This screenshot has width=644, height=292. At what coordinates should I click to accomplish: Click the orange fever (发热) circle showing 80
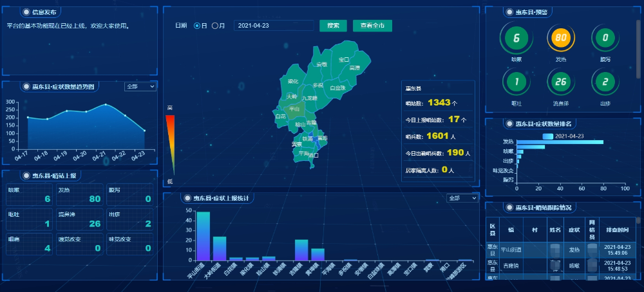point(560,38)
